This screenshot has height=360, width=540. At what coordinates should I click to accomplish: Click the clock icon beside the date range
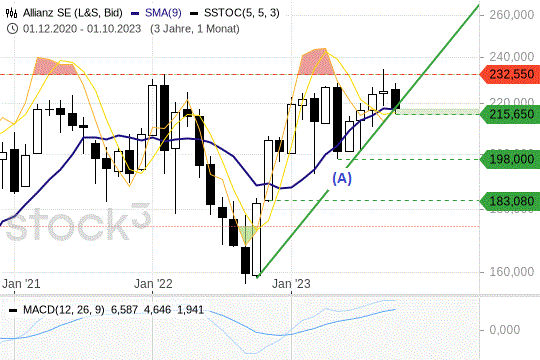(12, 29)
